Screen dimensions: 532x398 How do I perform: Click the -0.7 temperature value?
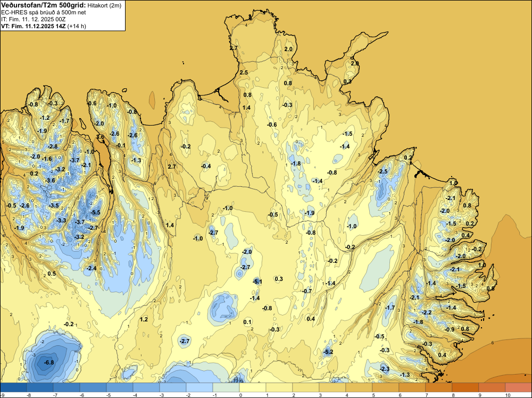(x=307, y=291)
